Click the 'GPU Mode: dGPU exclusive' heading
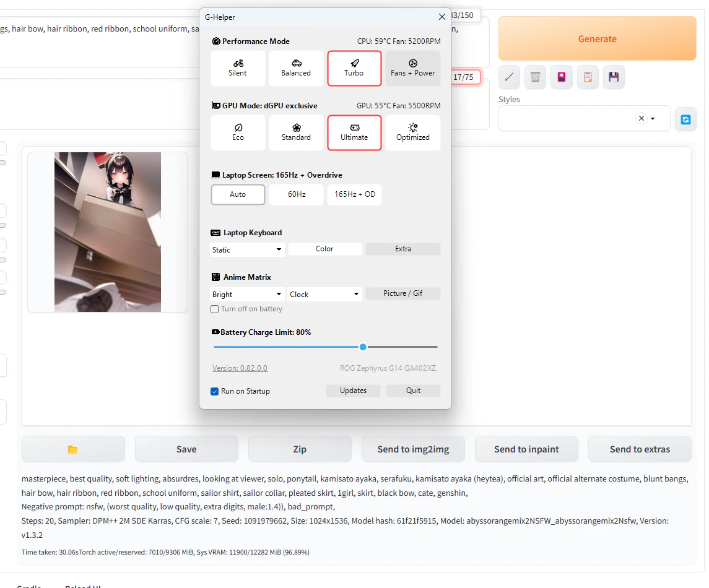The width and height of the screenshot is (709, 588). click(x=270, y=105)
